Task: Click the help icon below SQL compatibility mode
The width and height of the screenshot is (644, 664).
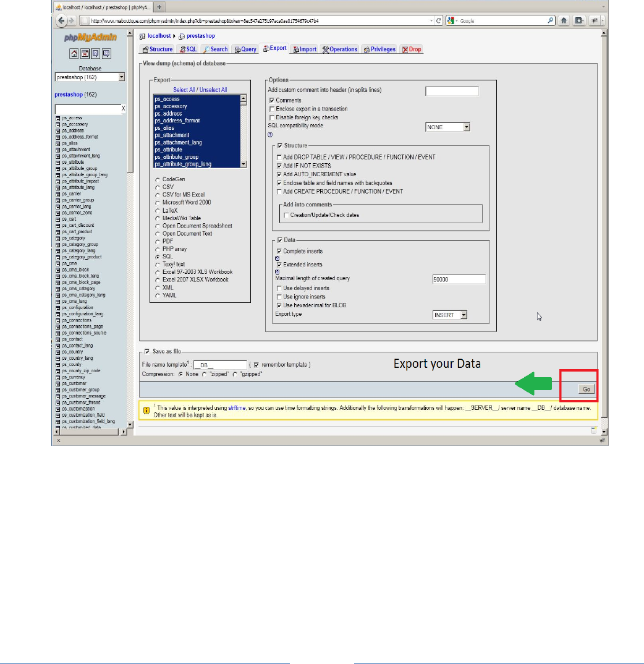Action: coord(270,135)
